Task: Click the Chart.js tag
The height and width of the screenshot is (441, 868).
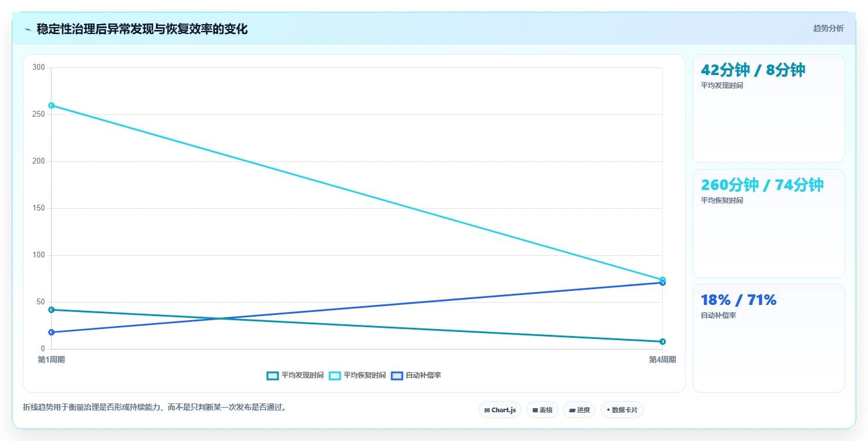Action: [x=500, y=410]
